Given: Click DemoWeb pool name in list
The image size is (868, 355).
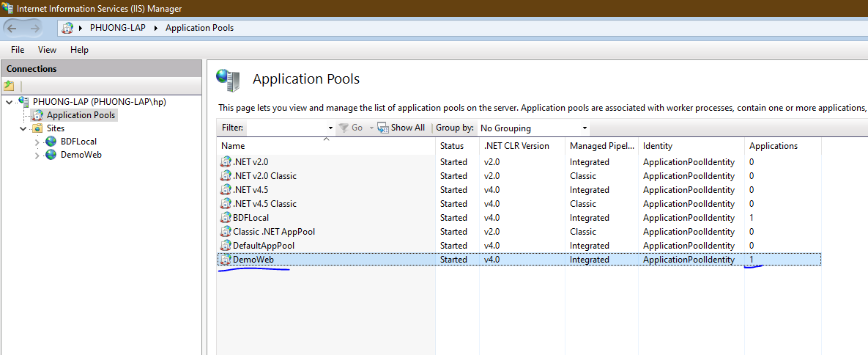Looking at the screenshot, I should pos(253,259).
